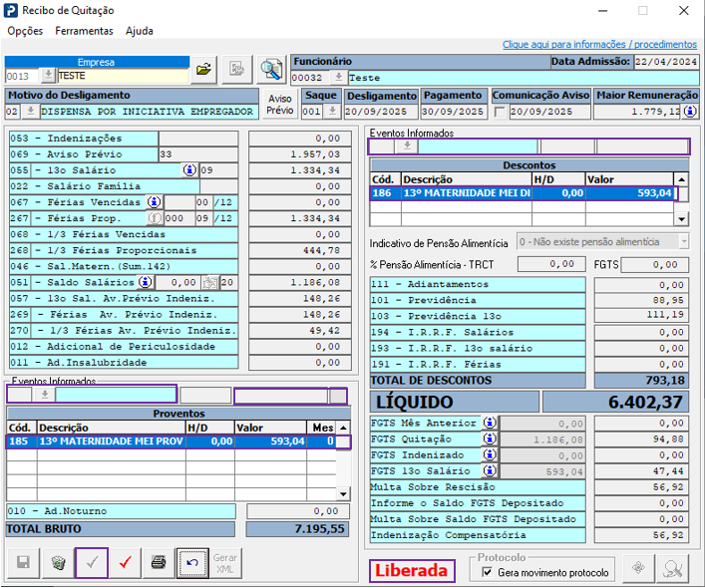This screenshot has width=705, height=588.
Task: Open the Ajuda menu
Action: point(140,31)
